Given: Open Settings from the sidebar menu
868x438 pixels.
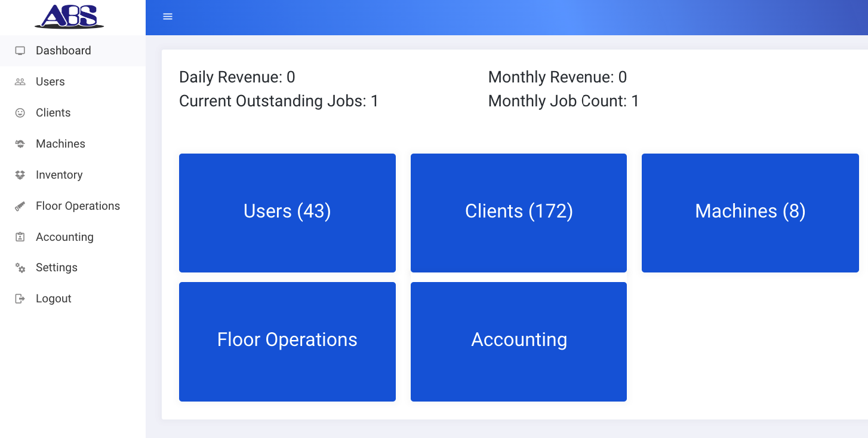Looking at the screenshot, I should [57, 268].
